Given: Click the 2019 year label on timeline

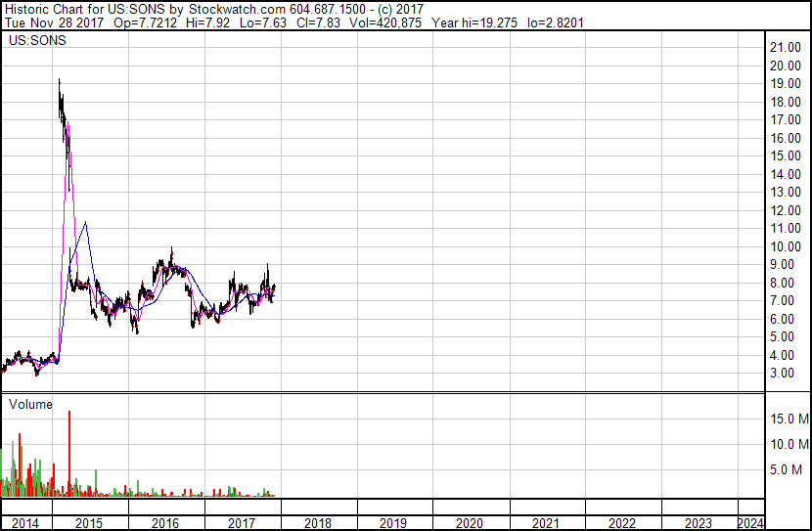Looking at the screenshot, I should pos(393,523).
